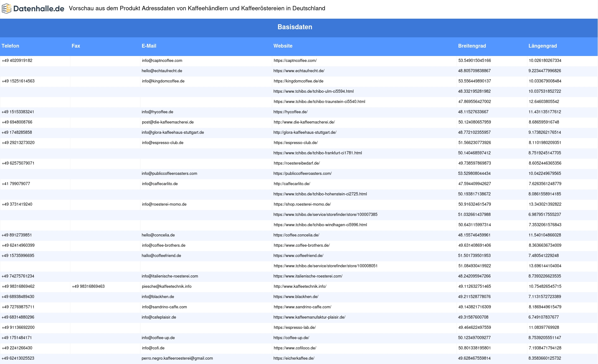The height and width of the screenshot is (364, 598).
Task: Open https://www.coffeefriend.de/ link
Action: coord(298,256)
